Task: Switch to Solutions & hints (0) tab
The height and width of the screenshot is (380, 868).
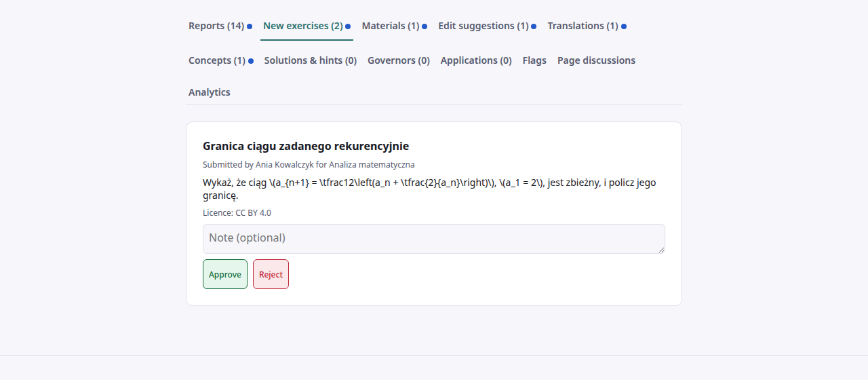Action: click(x=311, y=60)
